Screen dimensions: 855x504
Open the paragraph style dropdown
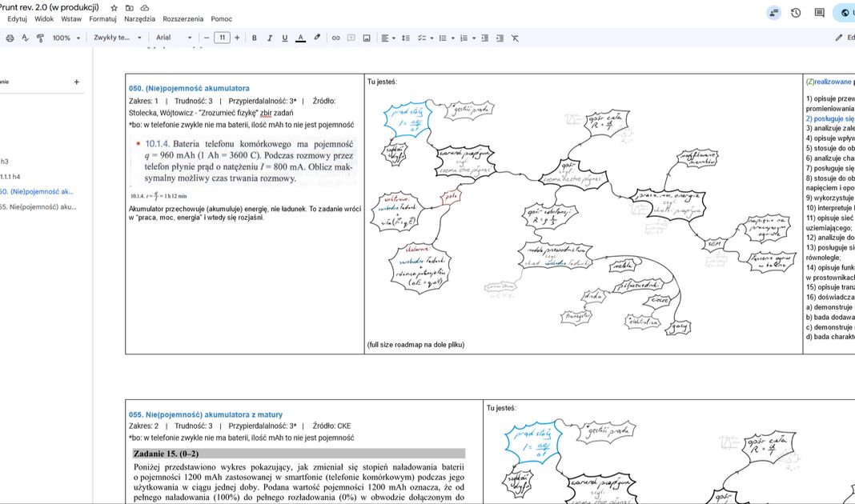117,38
